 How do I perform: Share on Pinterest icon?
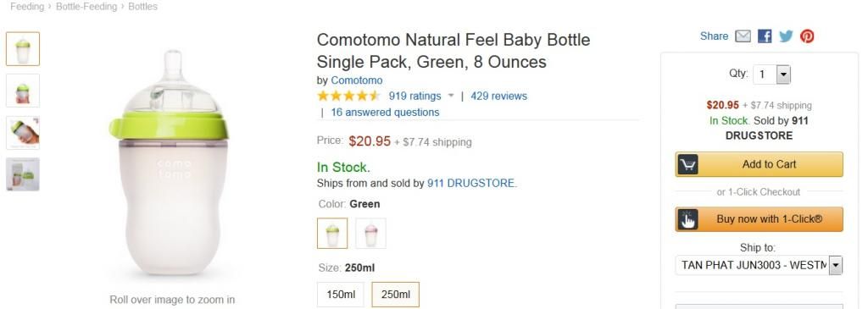807,36
